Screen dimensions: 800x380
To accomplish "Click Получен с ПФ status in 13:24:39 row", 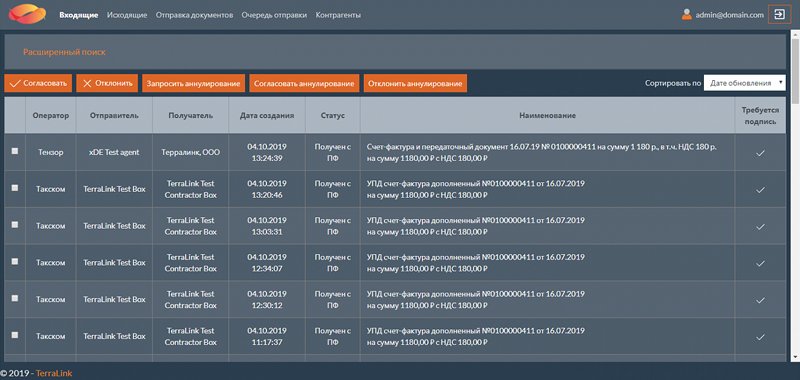I will pyautogui.click(x=333, y=153).
